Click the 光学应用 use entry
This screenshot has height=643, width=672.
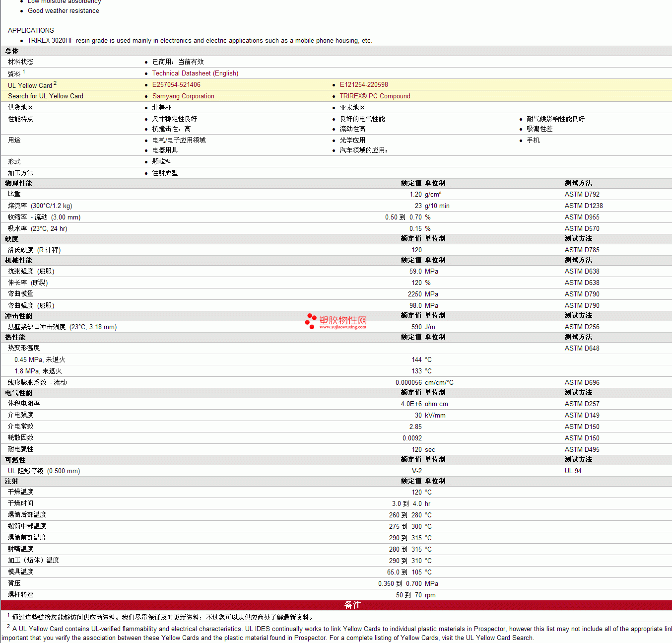[x=352, y=141]
